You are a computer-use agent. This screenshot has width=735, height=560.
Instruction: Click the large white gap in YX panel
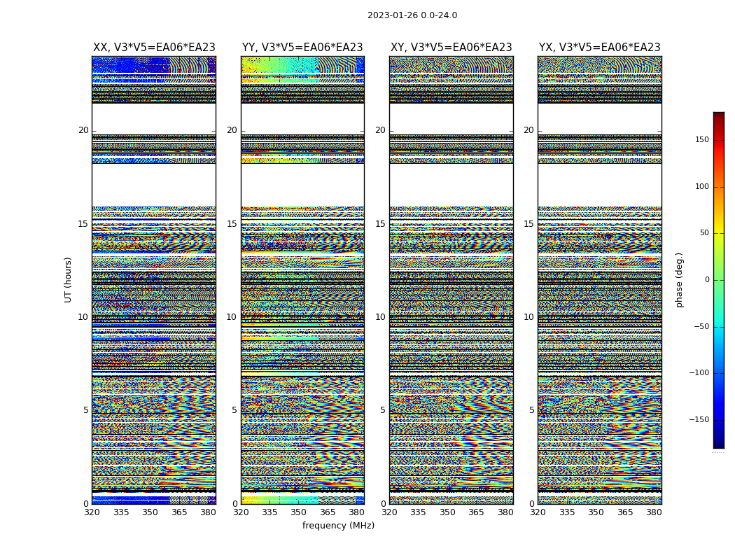click(599, 185)
